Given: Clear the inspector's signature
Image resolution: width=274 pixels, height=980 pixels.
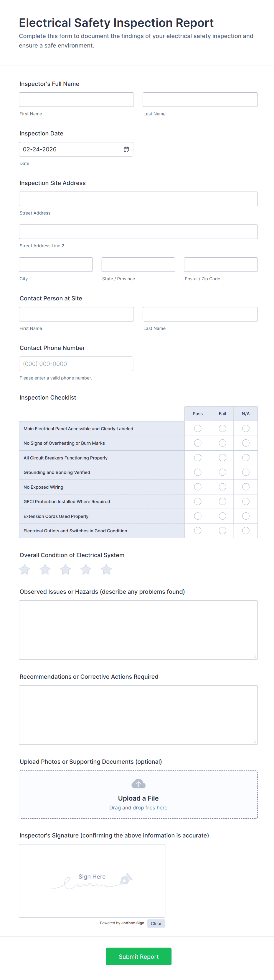Looking at the screenshot, I should tap(156, 923).
